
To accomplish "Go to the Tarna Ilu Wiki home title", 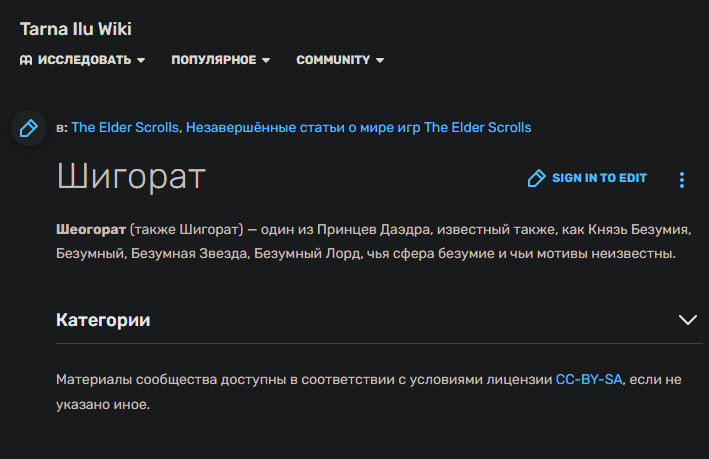I will [x=76, y=29].
